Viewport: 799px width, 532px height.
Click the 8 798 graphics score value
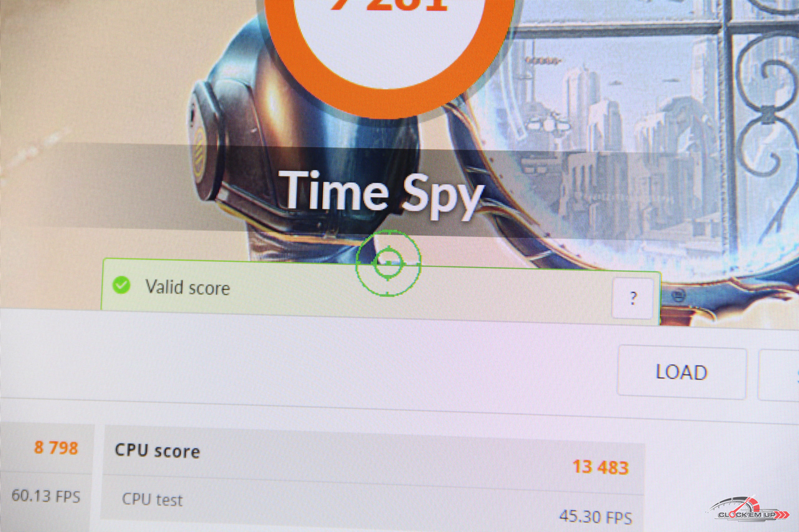click(x=56, y=447)
